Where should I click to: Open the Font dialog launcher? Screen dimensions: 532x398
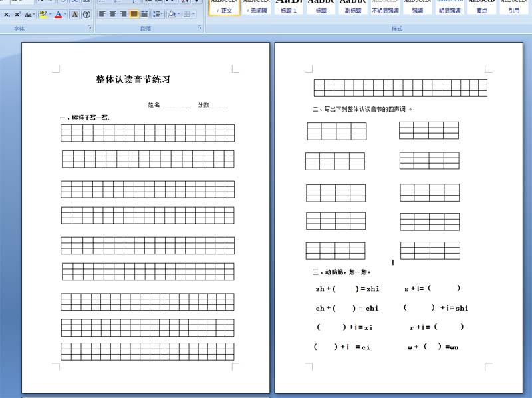point(90,28)
